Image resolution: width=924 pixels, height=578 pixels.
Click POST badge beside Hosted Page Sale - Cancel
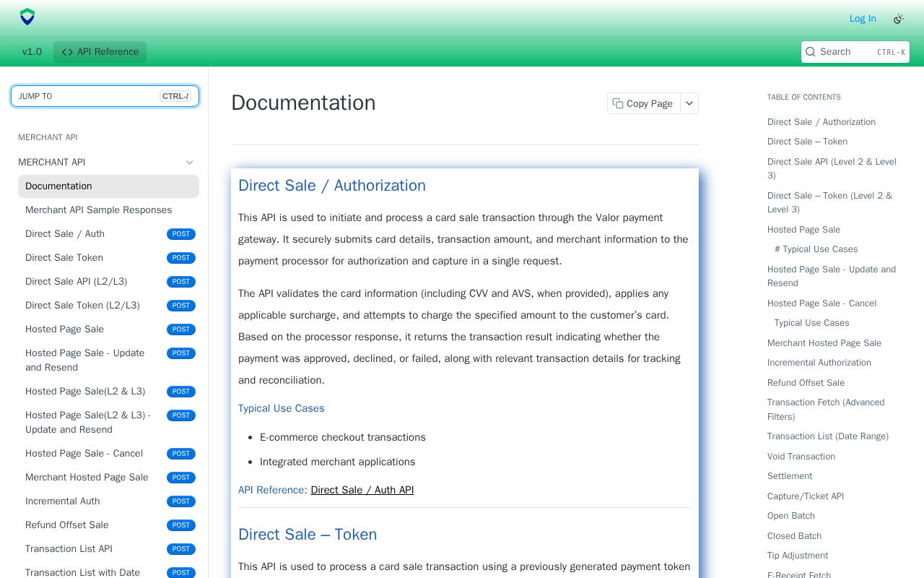click(181, 454)
